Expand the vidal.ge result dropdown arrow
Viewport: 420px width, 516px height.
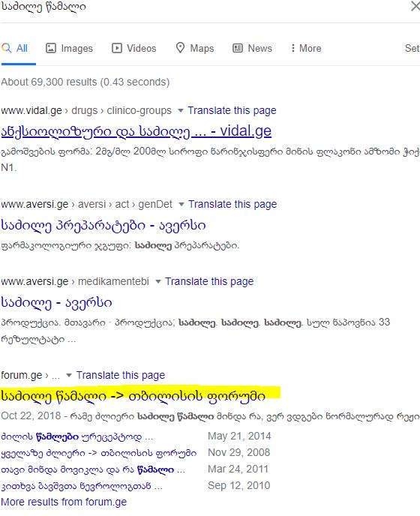[x=181, y=110]
